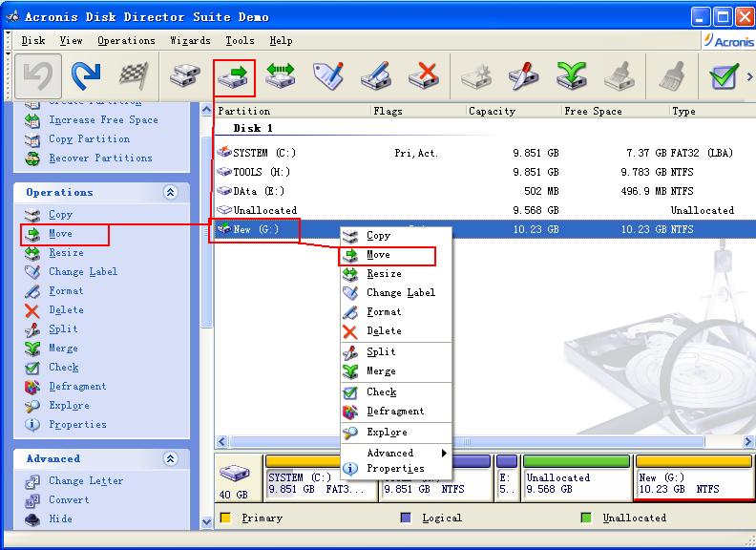Screen dimensions: 756x550
Task: Collapse the Operations sidebar panel
Action: tap(170, 192)
